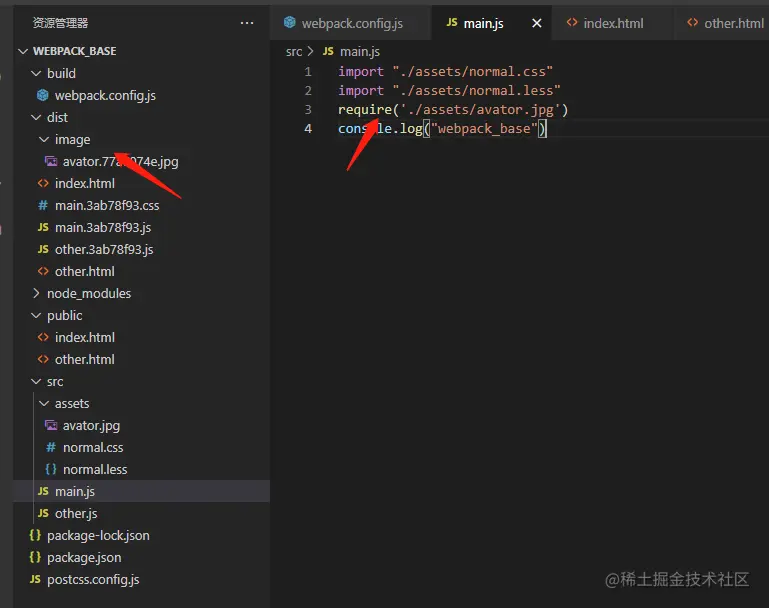The image size is (769, 608).
Task: Click JS icon of postcss.config.js
Action: [35, 579]
